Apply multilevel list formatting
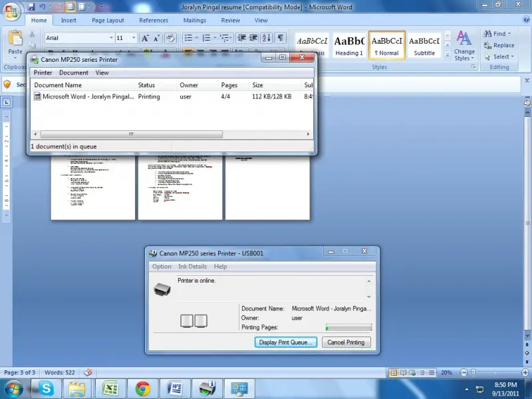532x399 pixels. (x=224, y=38)
